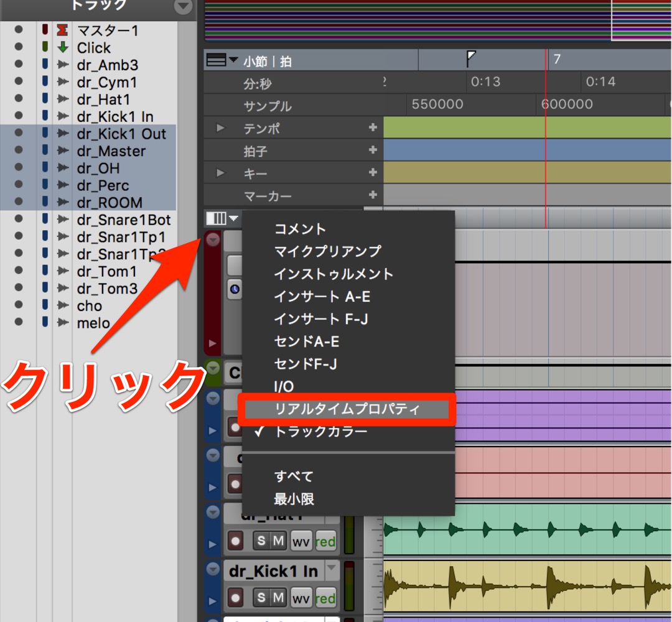
Task: Open dr_Hat1 track options circle menu
Action: coord(213,511)
